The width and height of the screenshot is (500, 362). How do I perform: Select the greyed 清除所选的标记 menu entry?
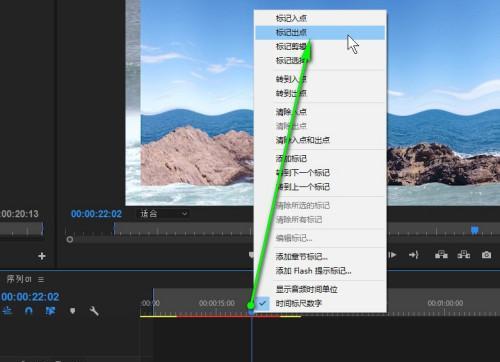click(320, 205)
